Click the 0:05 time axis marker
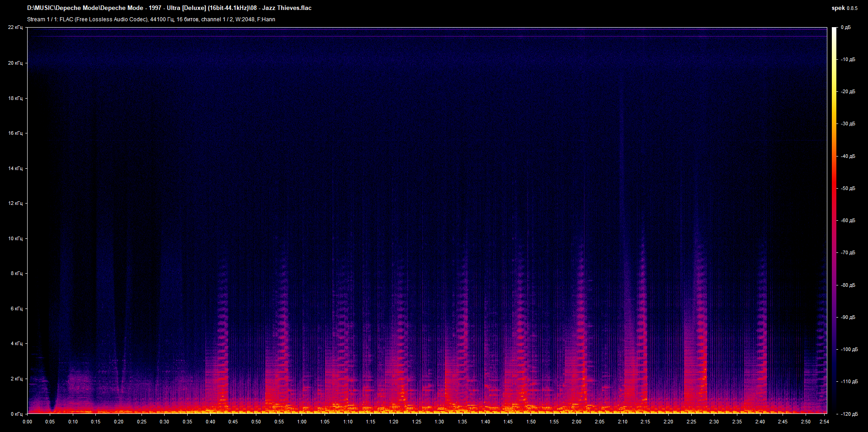Image resolution: width=868 pixels, height=432 pixels. point(50,422)
